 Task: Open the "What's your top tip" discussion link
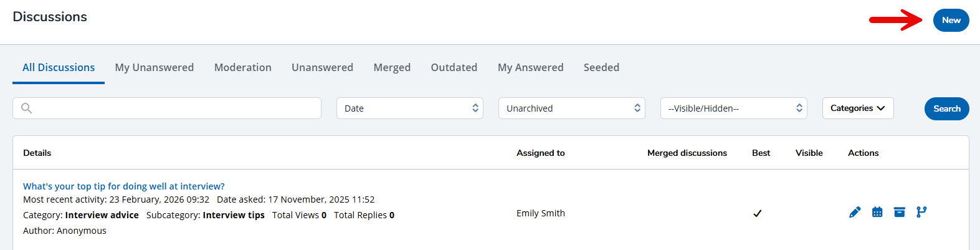tap(123, 186)
